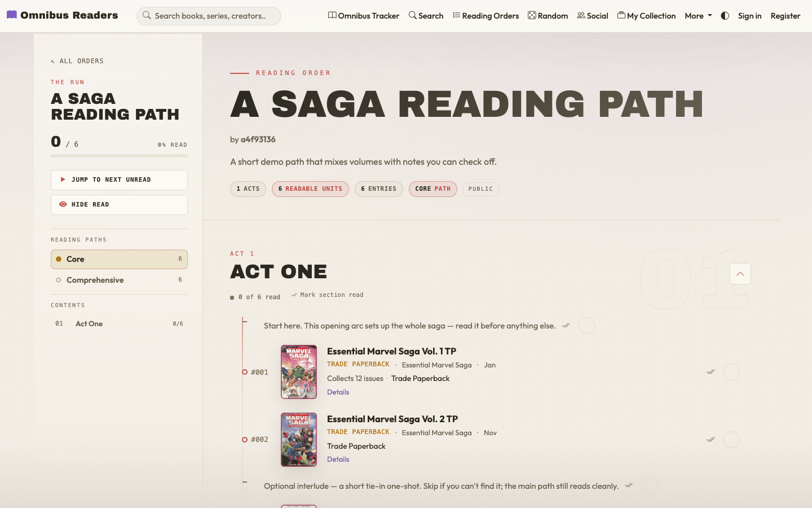This screenshot has width=812, height=508.
Task: Click the double-check icon beside Vol. 2 TP
Action: (x=710, y=440)
